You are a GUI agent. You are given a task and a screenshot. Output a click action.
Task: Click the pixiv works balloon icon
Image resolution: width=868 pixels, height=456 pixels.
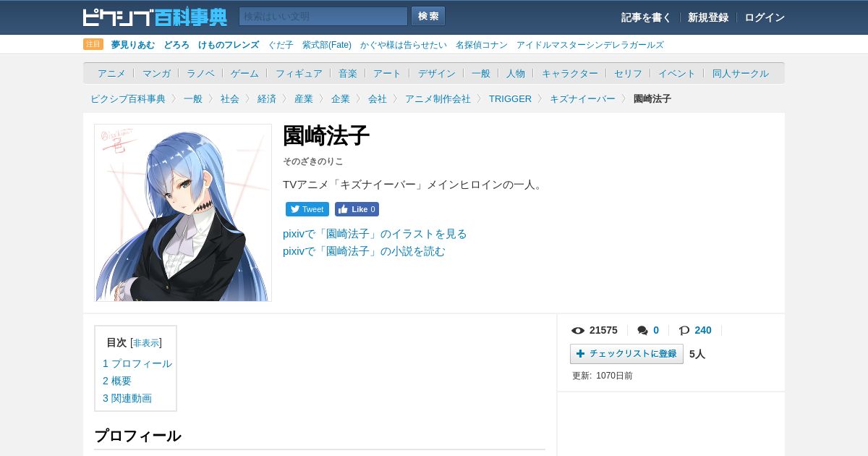684,331
